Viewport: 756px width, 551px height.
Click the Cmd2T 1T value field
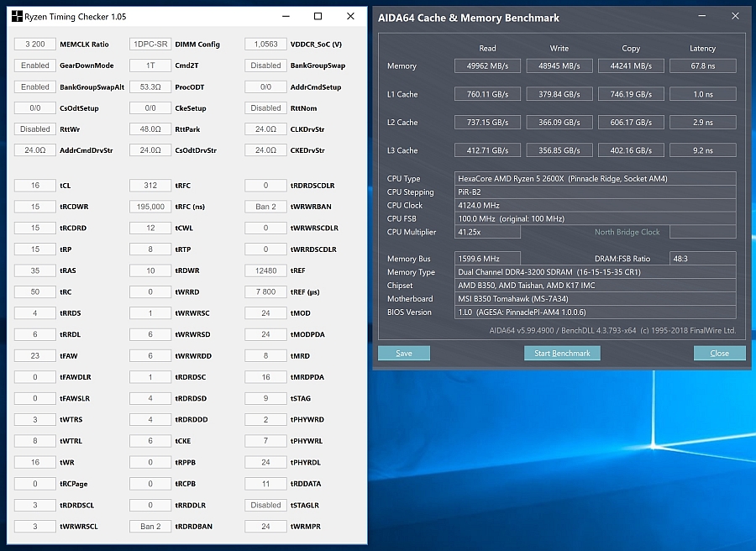(150, 66)
